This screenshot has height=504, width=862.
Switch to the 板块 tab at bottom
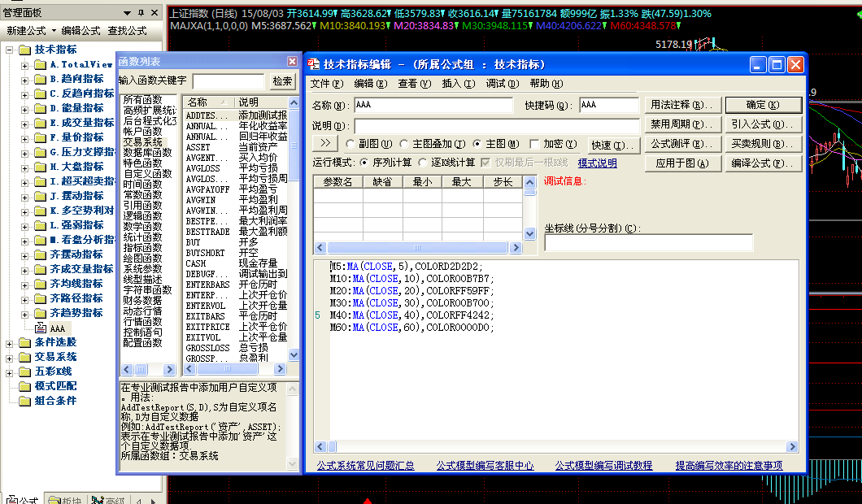coord(67,499)
